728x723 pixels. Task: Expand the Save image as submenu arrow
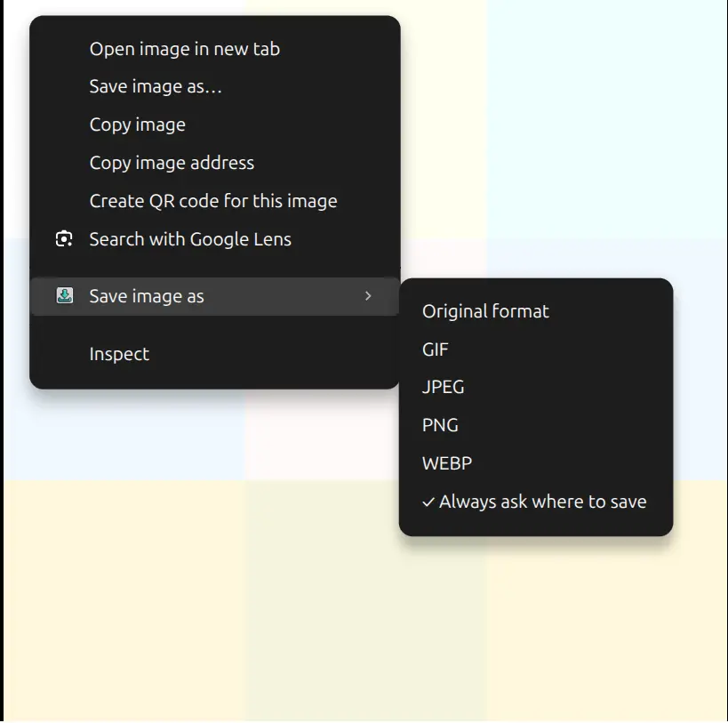(x=368, y=296)
